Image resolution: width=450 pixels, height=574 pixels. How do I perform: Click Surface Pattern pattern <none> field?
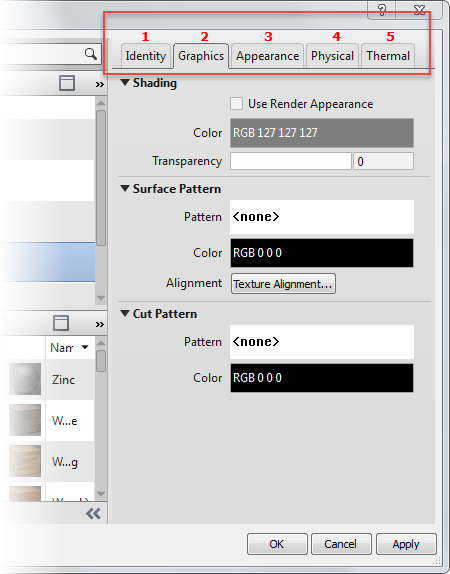(322, 217)
